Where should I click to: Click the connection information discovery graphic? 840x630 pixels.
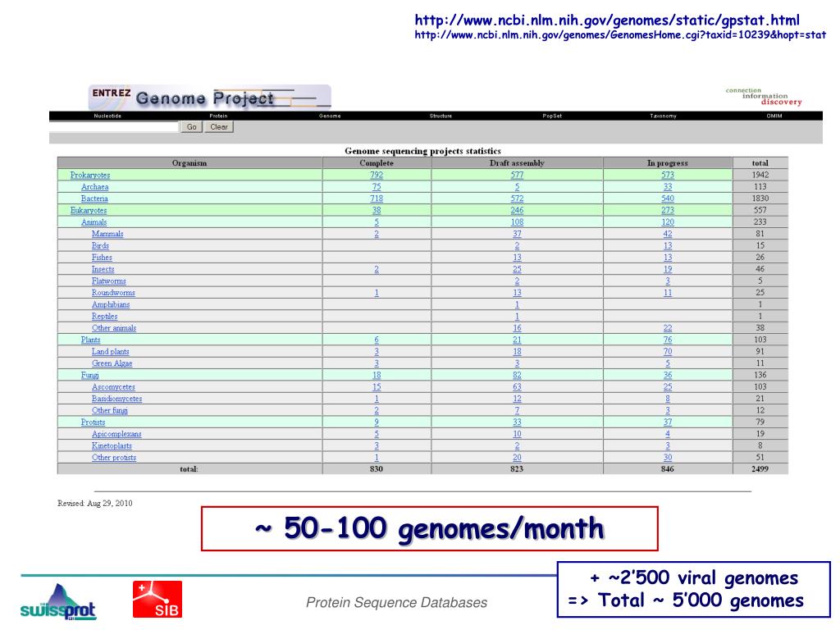click(764, 97)
